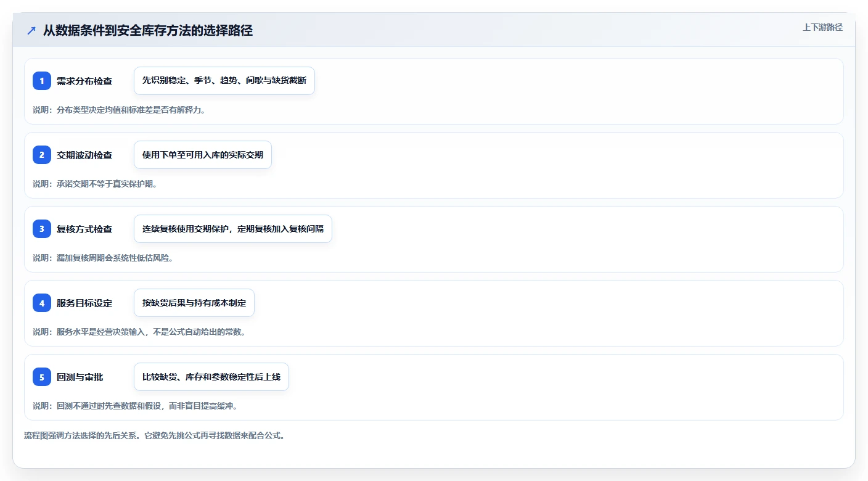
Task: Click step number badge 5
Action: click(42, 377)
